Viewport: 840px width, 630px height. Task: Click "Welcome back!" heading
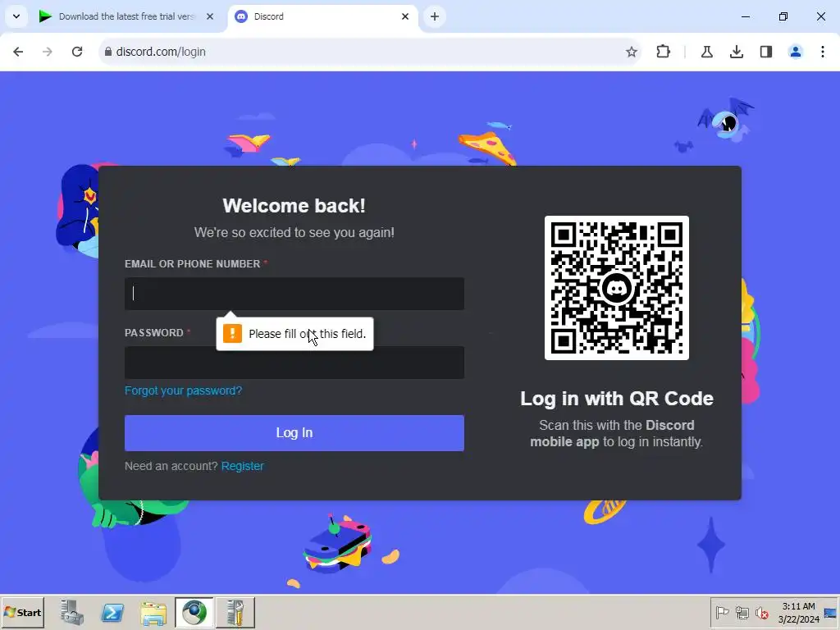pos(294,206)
